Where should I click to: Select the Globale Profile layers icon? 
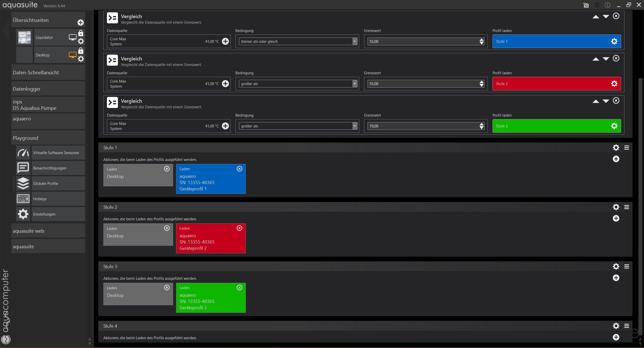click(x=23, y=183)
